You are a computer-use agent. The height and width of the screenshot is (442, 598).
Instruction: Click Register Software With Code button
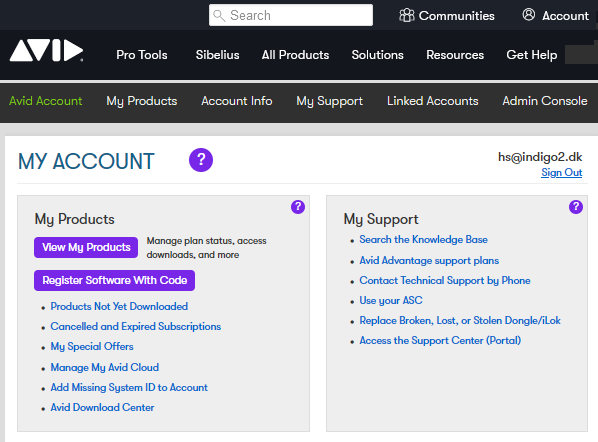pyautogui.click(x=114, y=281)
